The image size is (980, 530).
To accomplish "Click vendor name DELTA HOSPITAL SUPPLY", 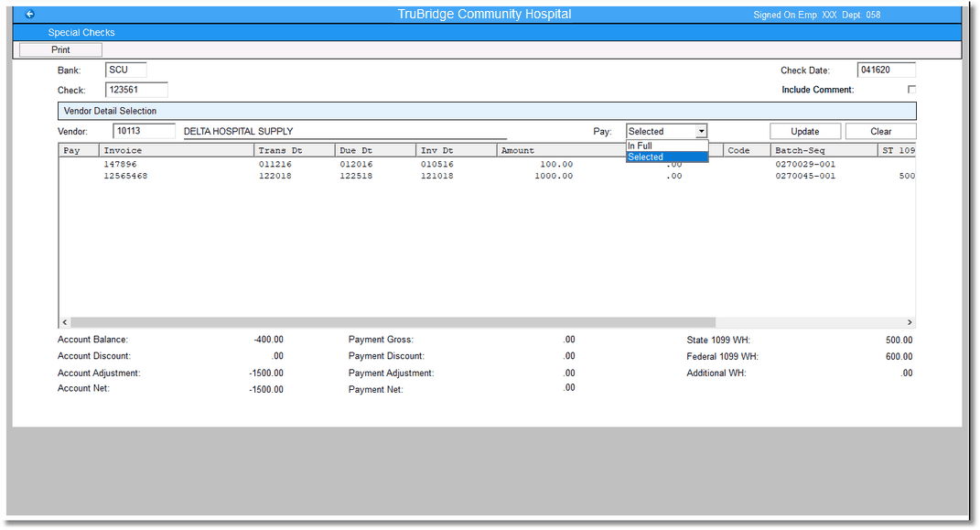I will pos(238,131).
